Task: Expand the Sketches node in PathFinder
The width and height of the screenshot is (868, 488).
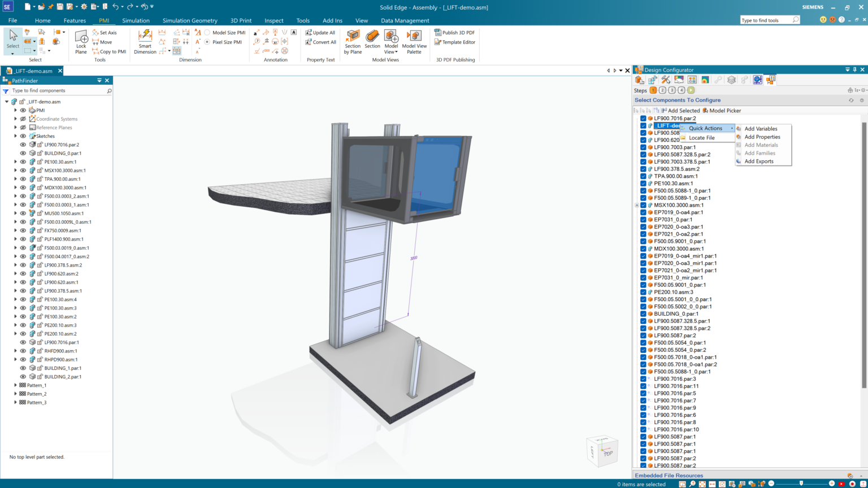Action: (x=16, y=136)
